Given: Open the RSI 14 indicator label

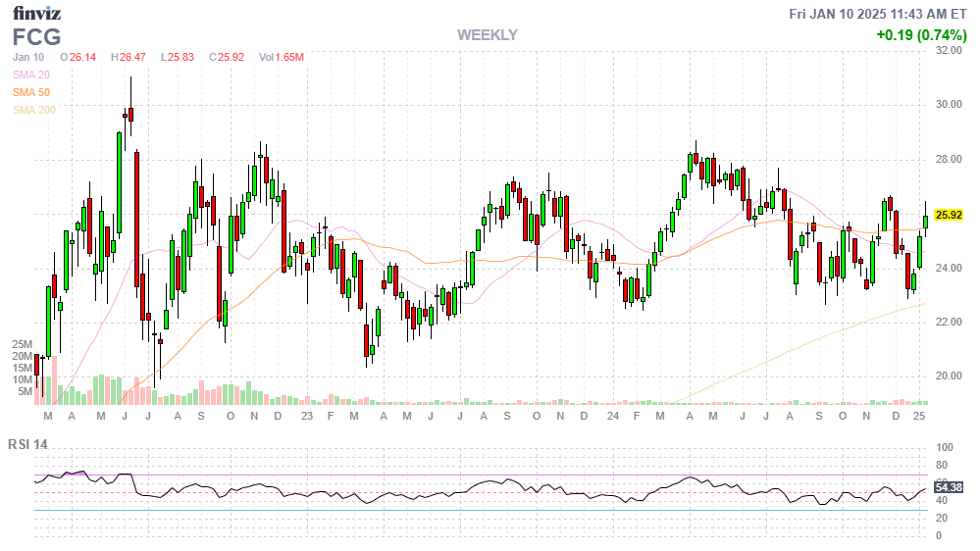Looking at the screenshot, I should (x=28, y=444).
